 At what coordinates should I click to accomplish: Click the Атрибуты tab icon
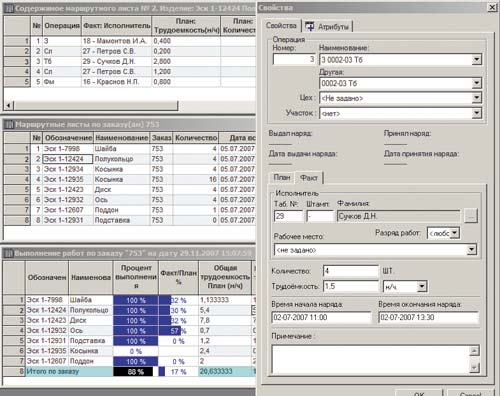pos(310,26)
